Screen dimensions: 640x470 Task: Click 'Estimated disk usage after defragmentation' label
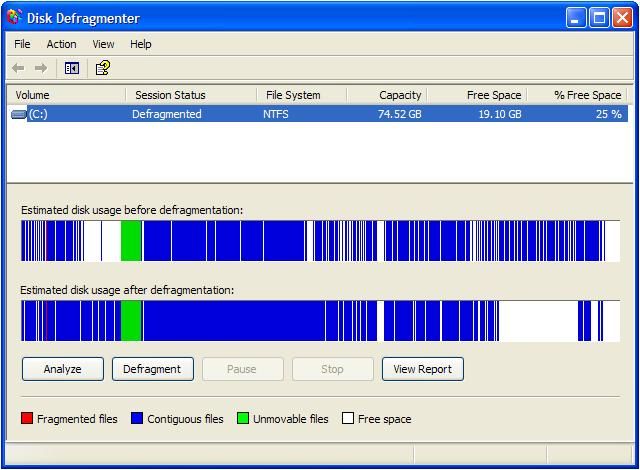coord(127,290)
